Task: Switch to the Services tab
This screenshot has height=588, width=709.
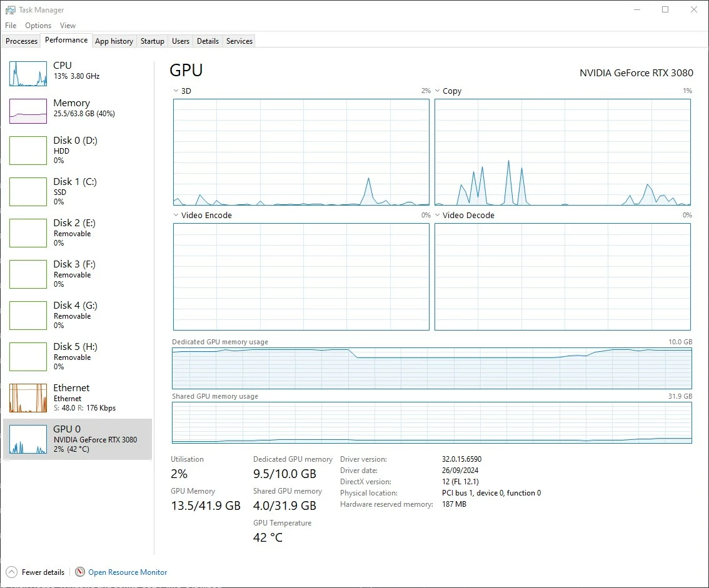Action: (x=239, y=41)
